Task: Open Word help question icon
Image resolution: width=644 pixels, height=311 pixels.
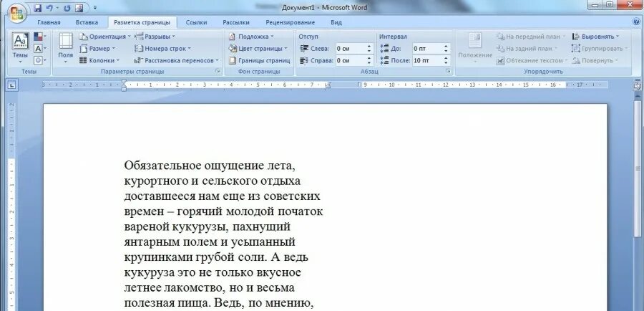Action: point(638,21)
